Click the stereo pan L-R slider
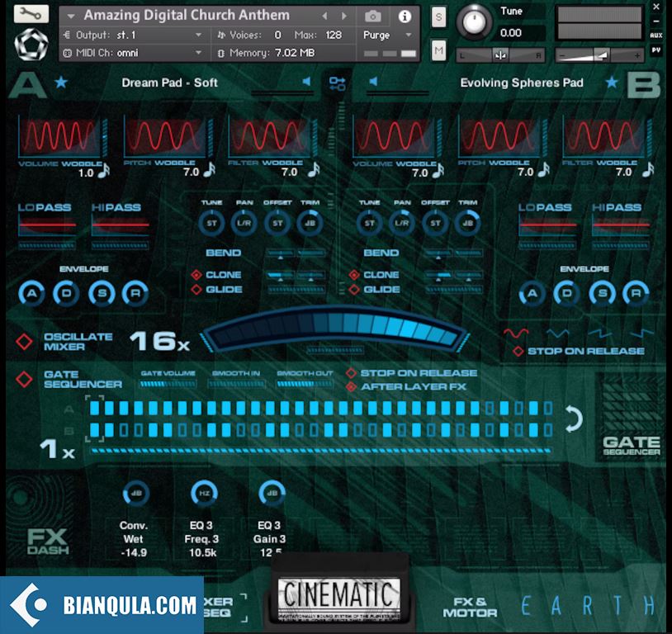Image resolution: width=672 pixels, height=634 pixels. tap(500, 55)
